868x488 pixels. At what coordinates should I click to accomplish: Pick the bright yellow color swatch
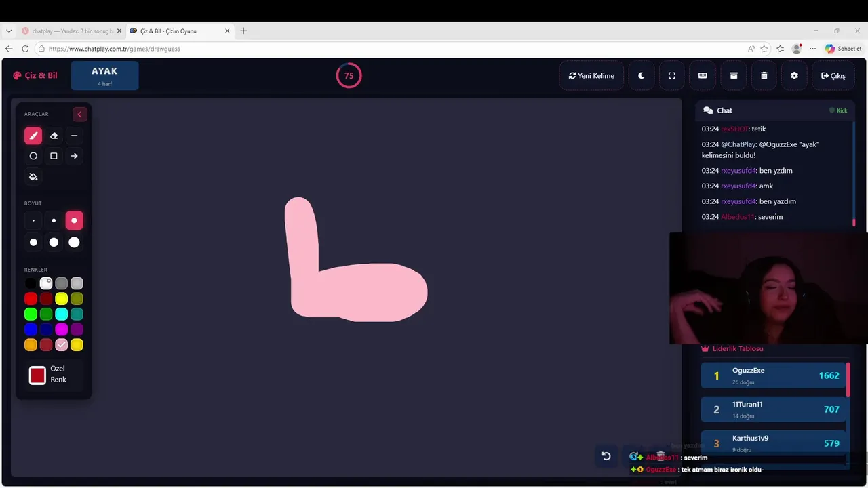(x=62, y=299)
